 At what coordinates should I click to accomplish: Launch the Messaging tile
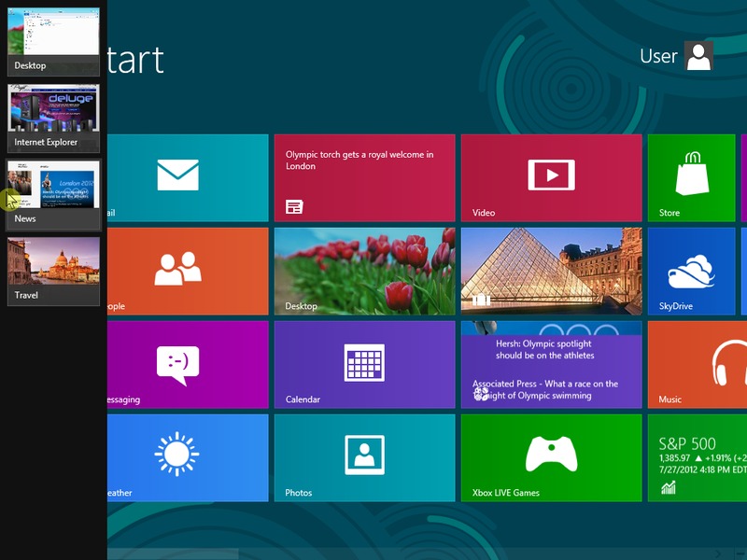coord(177,364)
